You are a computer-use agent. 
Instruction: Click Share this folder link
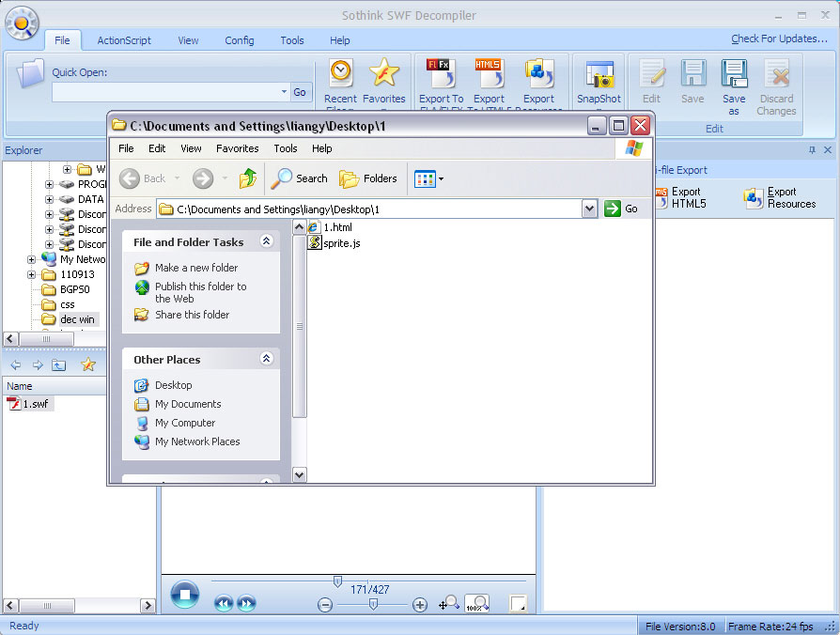pos(192,315)
